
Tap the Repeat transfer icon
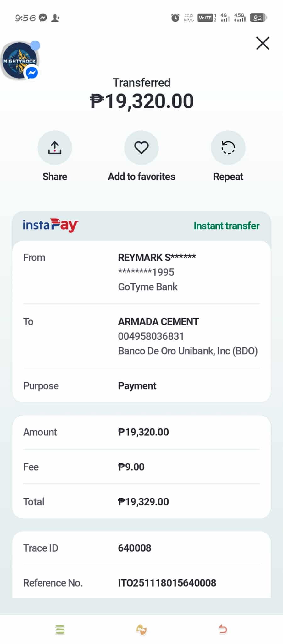228,147
